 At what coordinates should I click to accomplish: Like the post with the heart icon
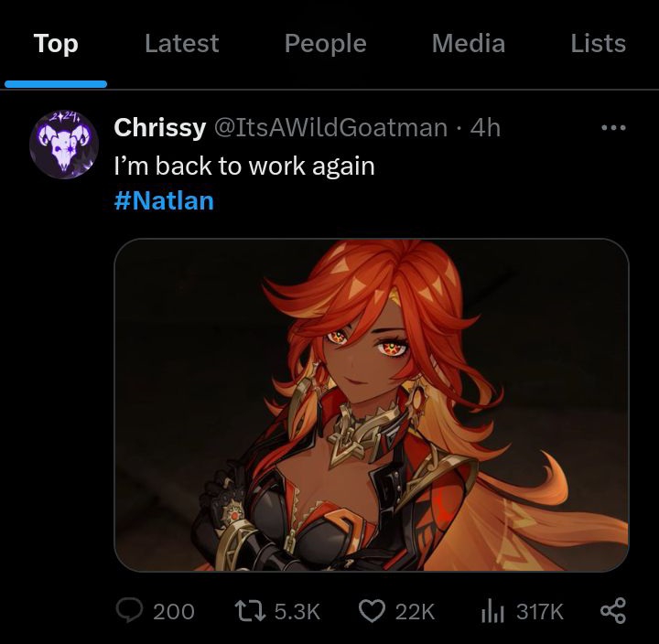[371, 610]
